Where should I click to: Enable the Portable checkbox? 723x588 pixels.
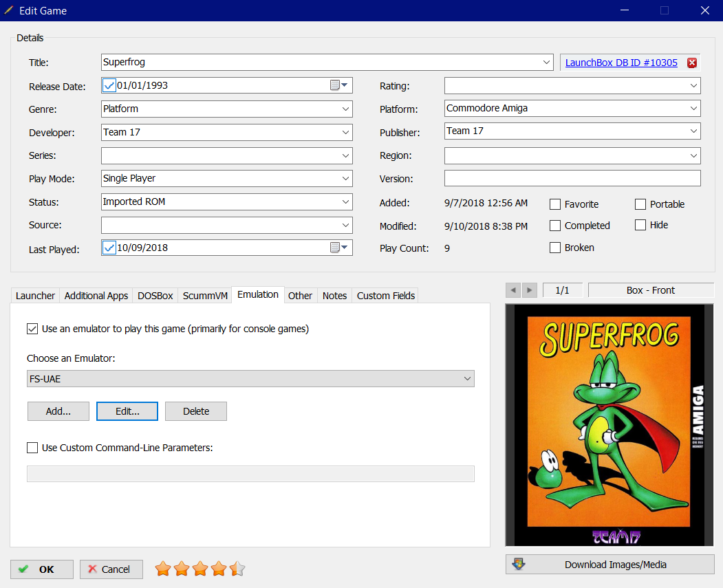point(640,204)
